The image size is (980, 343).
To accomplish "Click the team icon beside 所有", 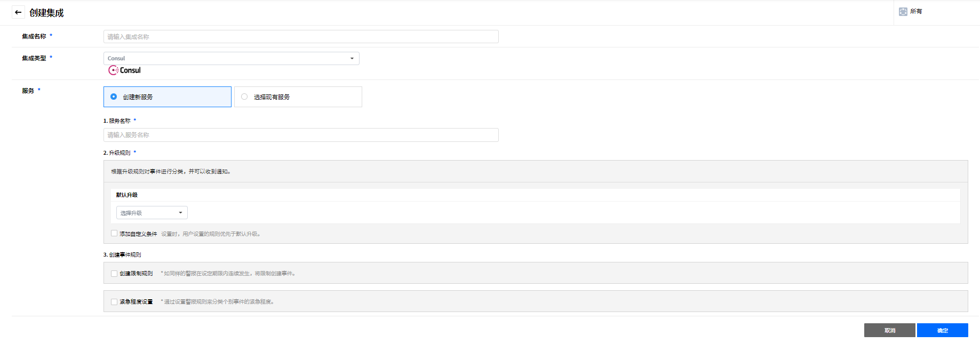I will 903,12.
